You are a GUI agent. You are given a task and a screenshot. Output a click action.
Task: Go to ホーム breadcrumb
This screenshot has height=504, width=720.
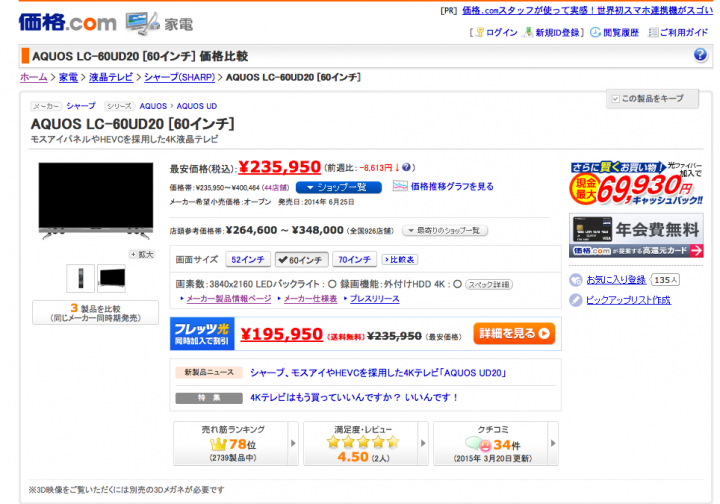point(34,77)
